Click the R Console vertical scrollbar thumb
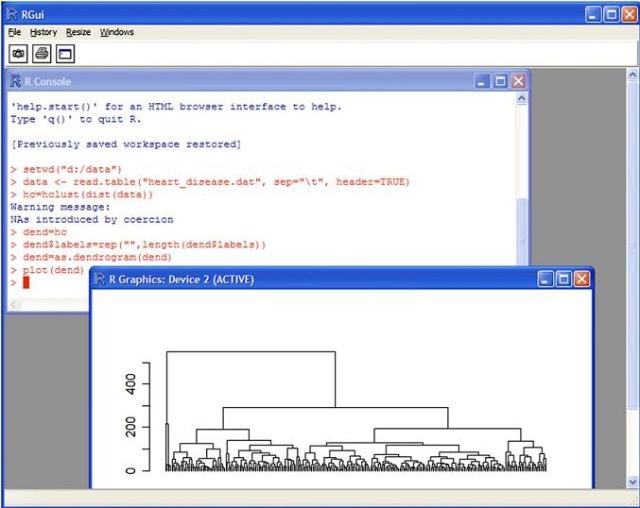 [521, 231]
